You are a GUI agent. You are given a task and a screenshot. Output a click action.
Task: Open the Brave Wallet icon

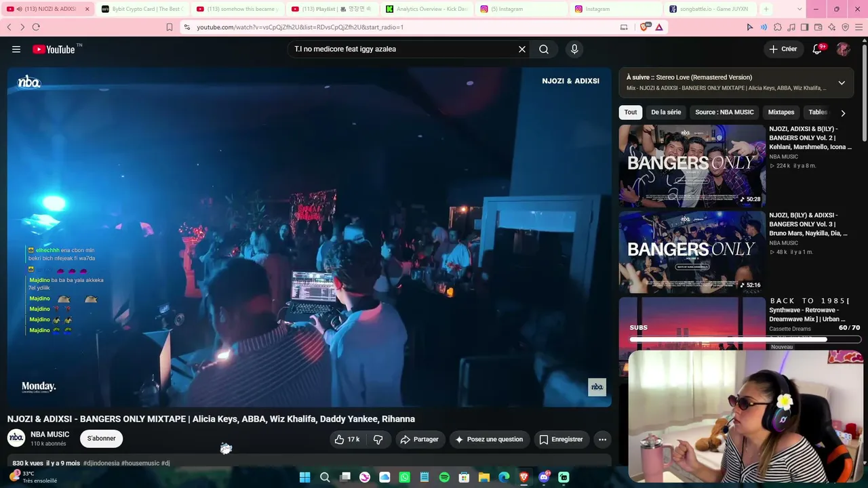pos(818,27)
